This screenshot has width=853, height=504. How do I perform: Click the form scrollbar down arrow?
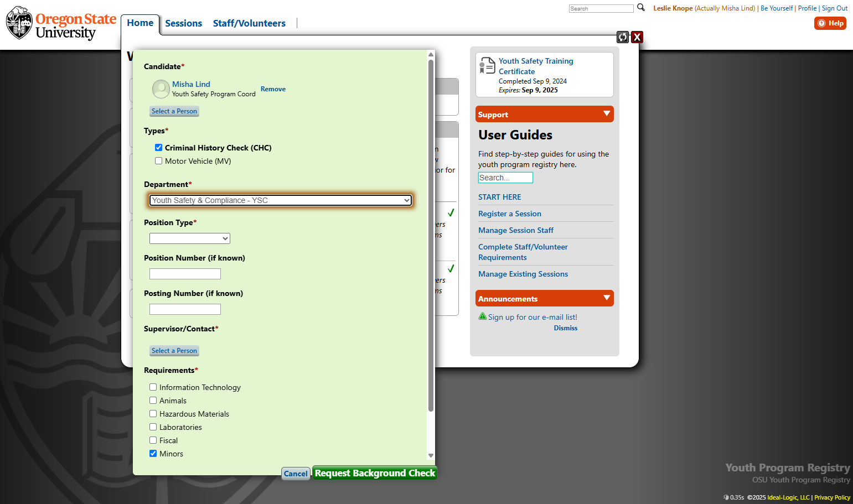coord(431,456)
